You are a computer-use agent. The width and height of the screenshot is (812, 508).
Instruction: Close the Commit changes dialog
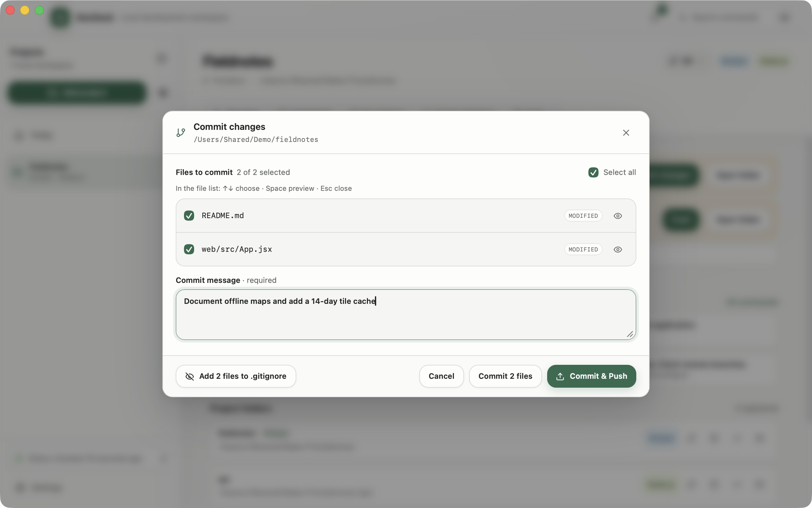point(626,133)
